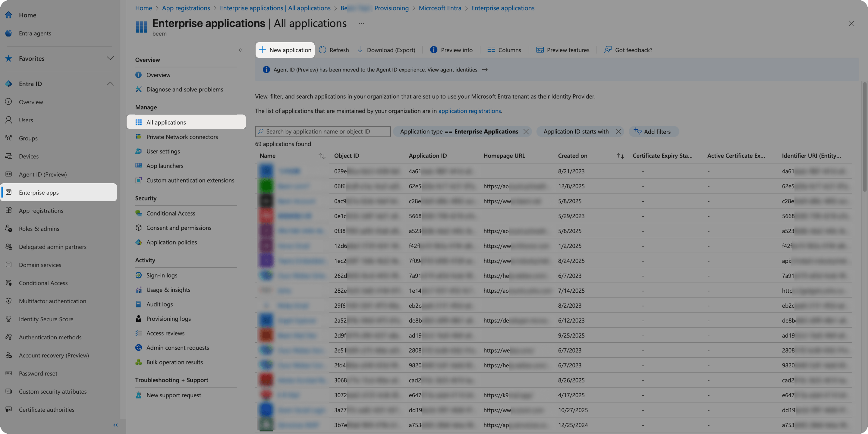Viewport: 868px width, 434px height.
Task: Open the application registrations link
Action: coord(469,111)
